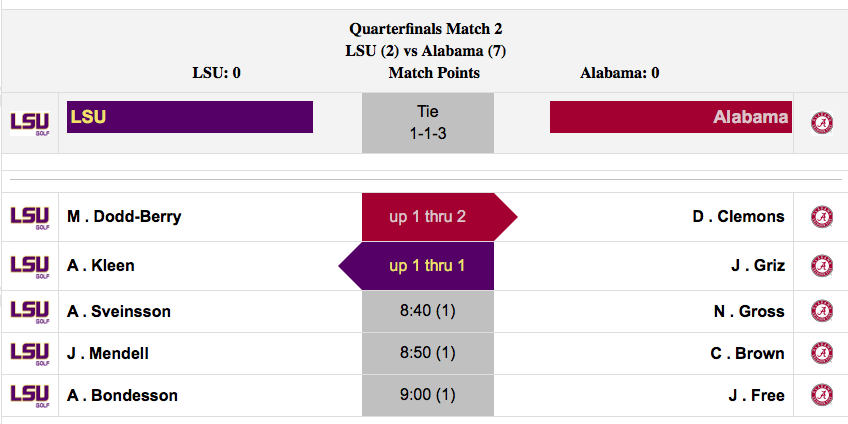Click the Quarterfinals Match 2 heading
The image size is (848, 424).
point(426,29)
